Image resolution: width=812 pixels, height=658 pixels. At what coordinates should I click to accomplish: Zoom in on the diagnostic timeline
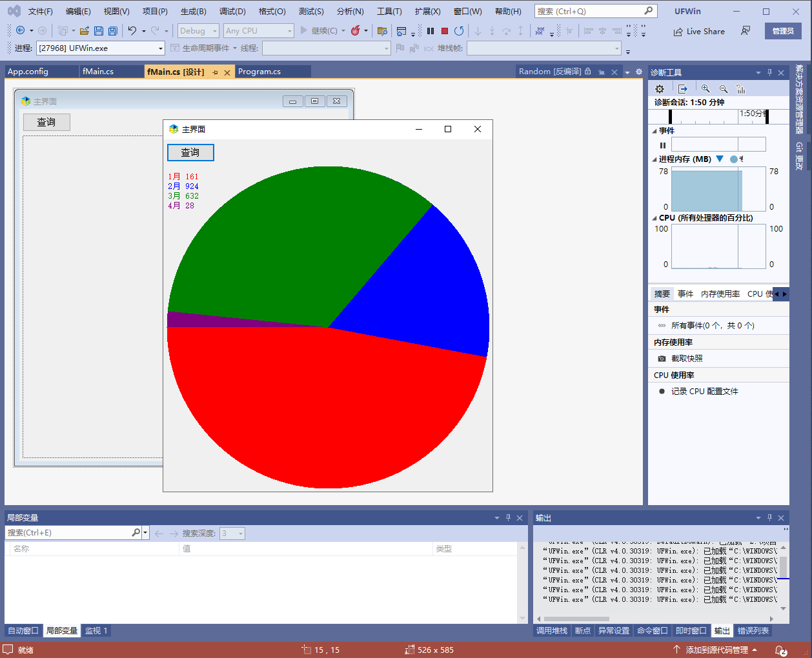click(705, 89)
